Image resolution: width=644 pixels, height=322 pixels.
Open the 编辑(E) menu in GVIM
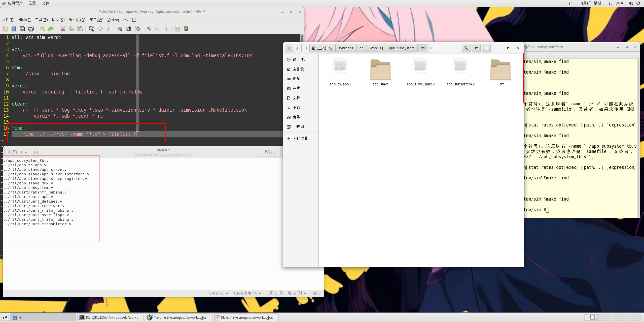coord(24,20)
